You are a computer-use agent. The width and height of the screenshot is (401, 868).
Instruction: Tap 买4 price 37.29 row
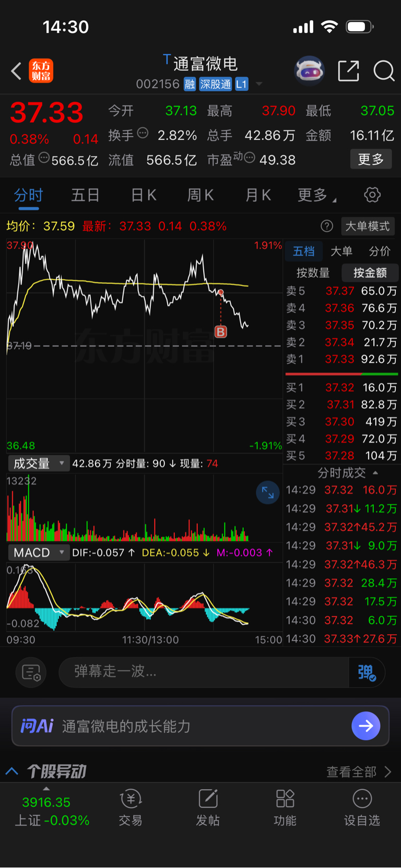pos(341,438)
